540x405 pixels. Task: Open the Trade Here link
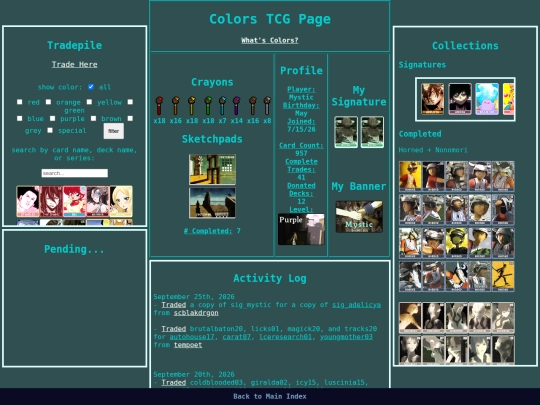pyautogui.click(x=74, y=64)
